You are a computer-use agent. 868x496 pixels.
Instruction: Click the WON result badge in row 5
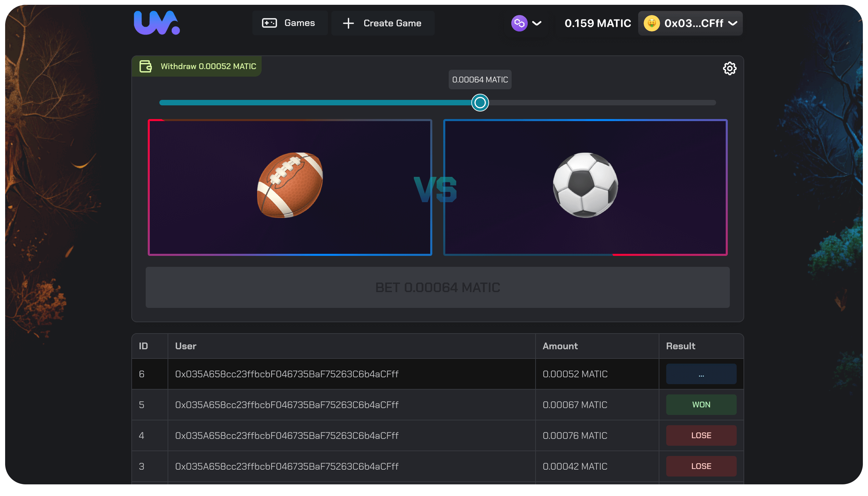(x=701, y=404)
